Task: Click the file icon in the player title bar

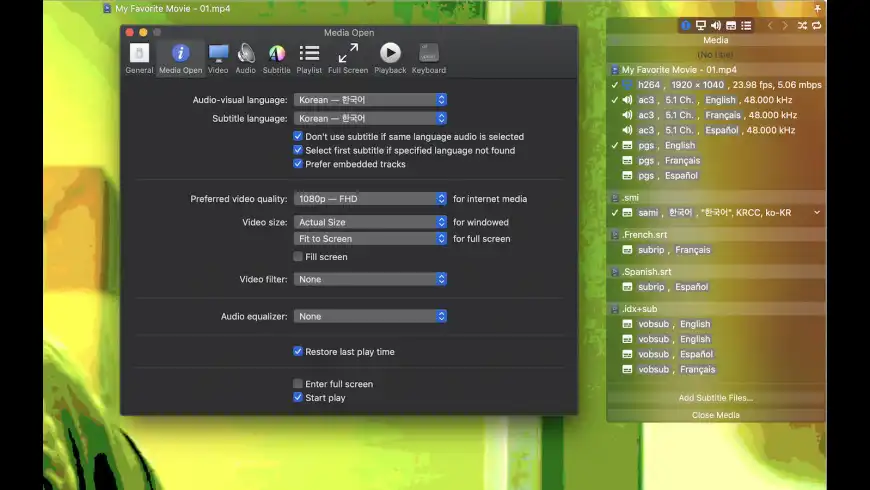Action: click(107, 8)
